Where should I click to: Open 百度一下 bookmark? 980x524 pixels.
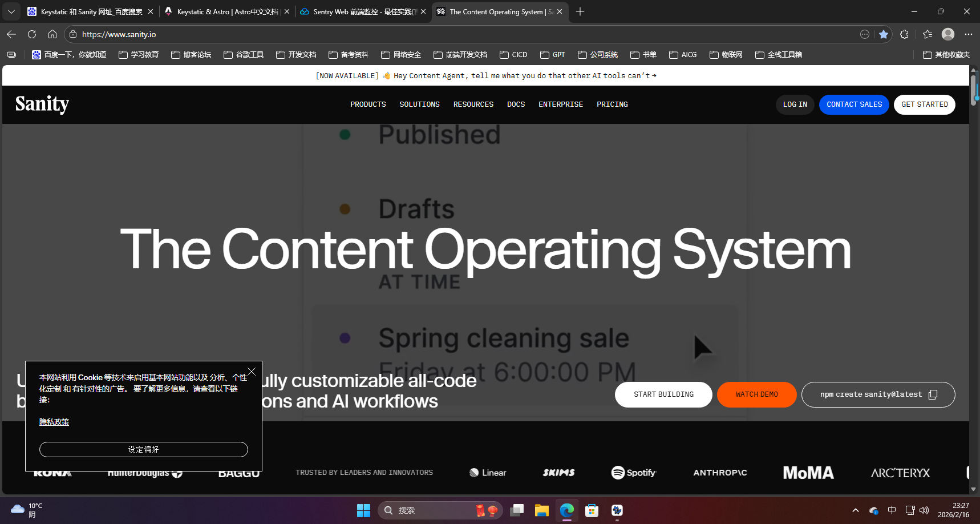69,55
